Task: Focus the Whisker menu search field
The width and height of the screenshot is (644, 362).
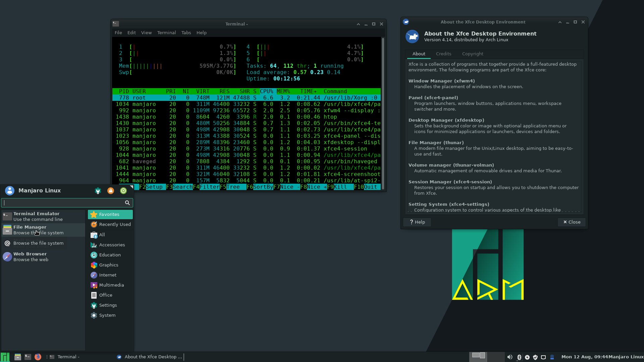Action: [67, 203]
